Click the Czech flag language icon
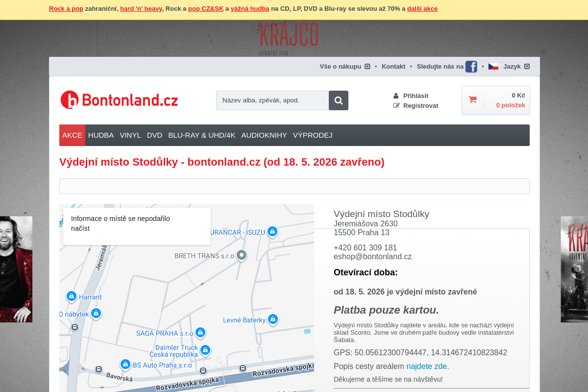This screenshot has height=392, width=588. [493, 67]
